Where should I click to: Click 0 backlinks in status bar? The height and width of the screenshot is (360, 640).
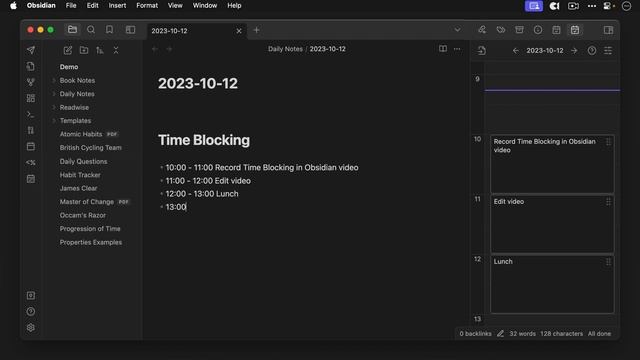475,333
